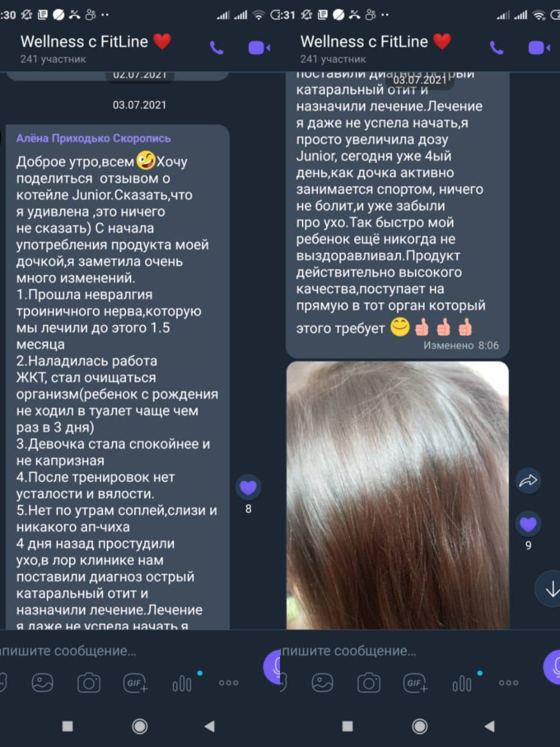This screenshot has width=560, height=747.
Task: Open GIF creator in left input bar
Action: pos(135,682)
